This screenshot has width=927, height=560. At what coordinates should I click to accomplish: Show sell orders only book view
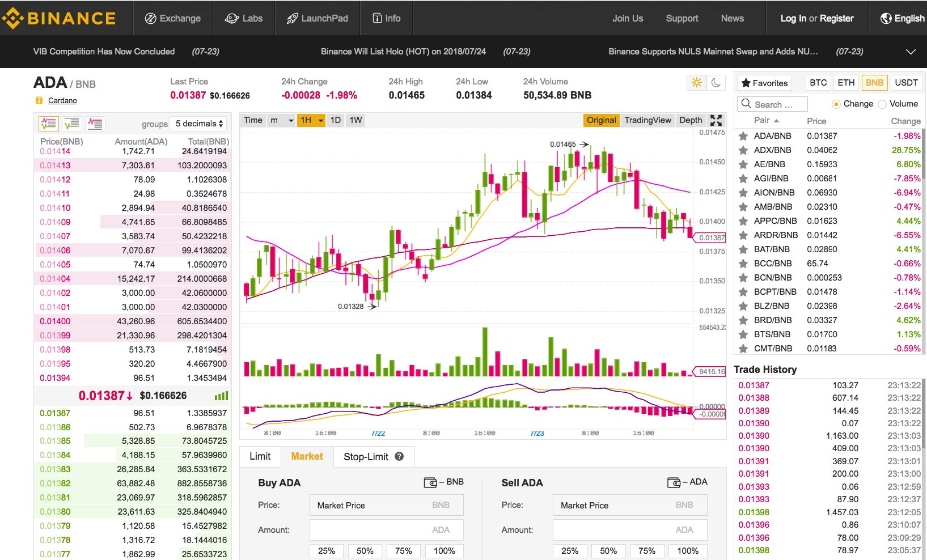[95, 123]
